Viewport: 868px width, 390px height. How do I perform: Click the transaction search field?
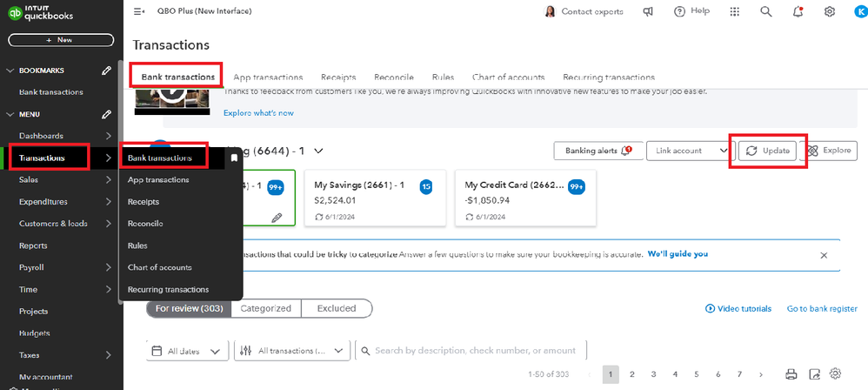click(474, 351)
